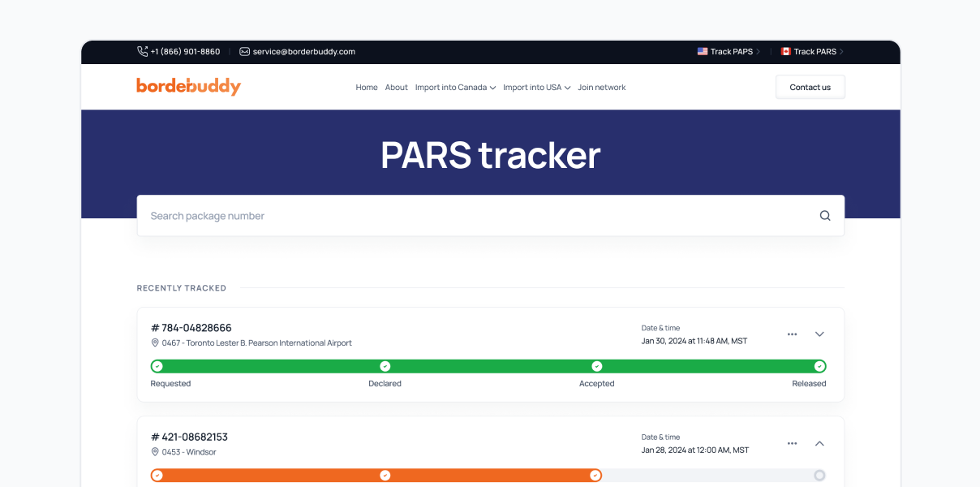Click the Requested checkmark on green tracker
Viewport: 980px width, 487px height.
157,366
